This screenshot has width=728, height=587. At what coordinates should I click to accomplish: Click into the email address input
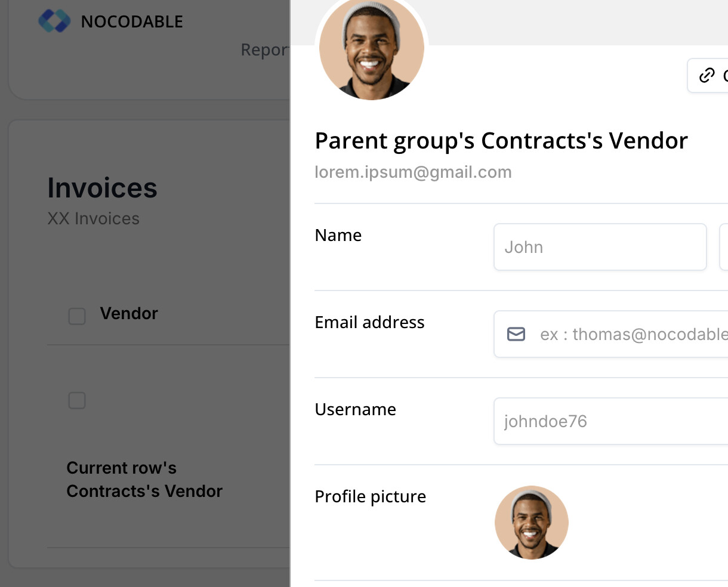(611, 334)
